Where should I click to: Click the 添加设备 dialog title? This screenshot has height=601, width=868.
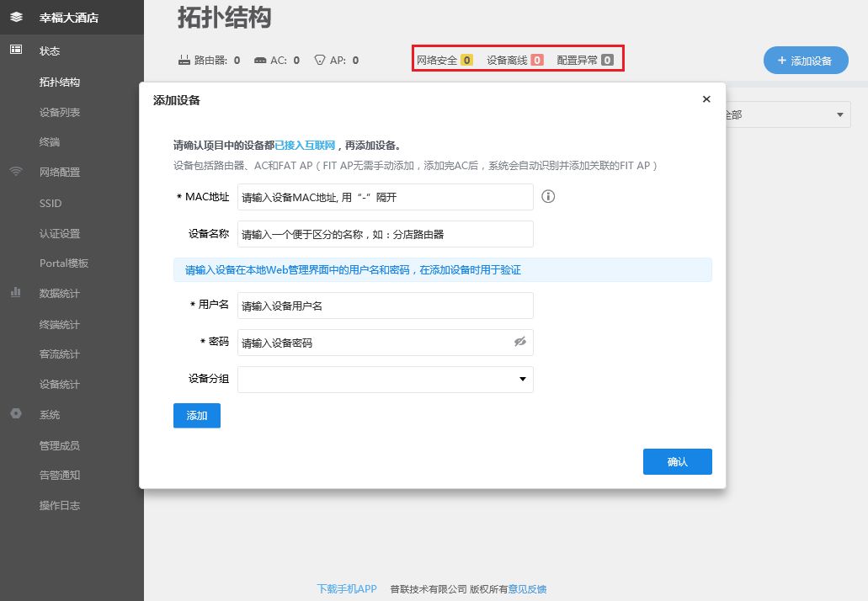coord(177,100)
